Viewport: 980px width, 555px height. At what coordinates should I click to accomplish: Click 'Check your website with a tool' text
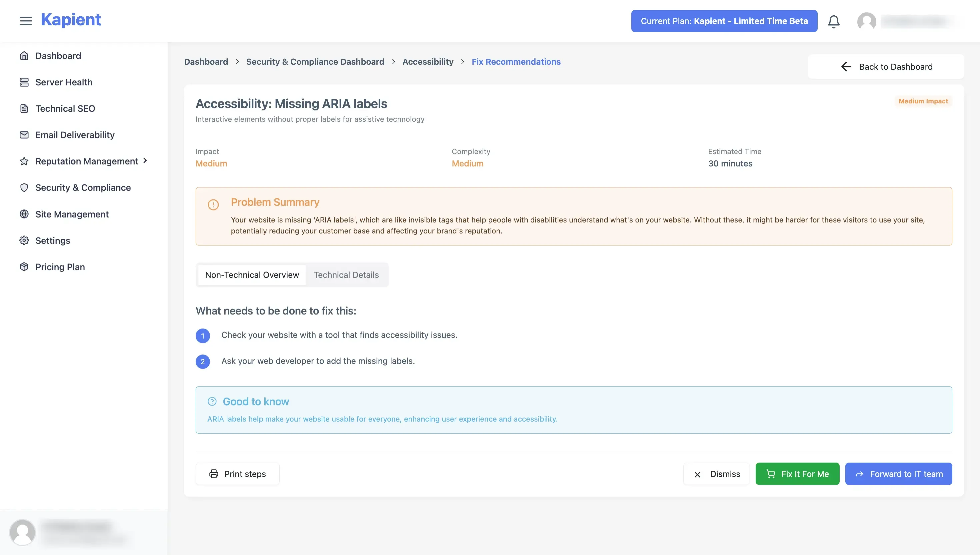tap(339, 335)
